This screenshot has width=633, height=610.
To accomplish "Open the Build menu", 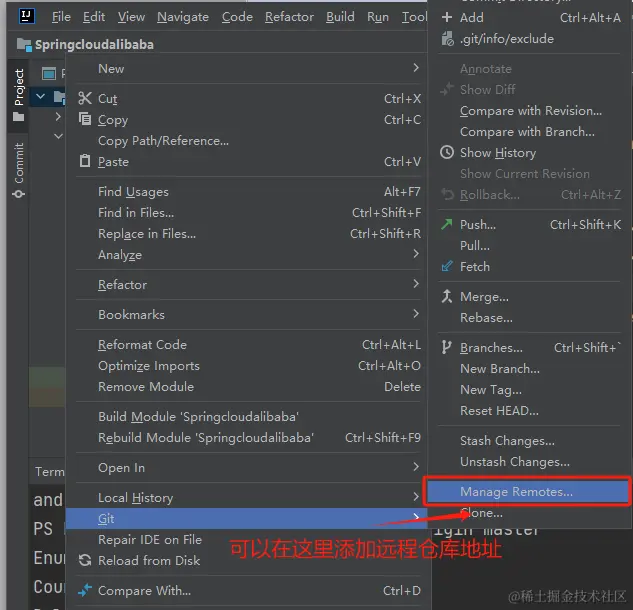I will (x=340, y=17).
